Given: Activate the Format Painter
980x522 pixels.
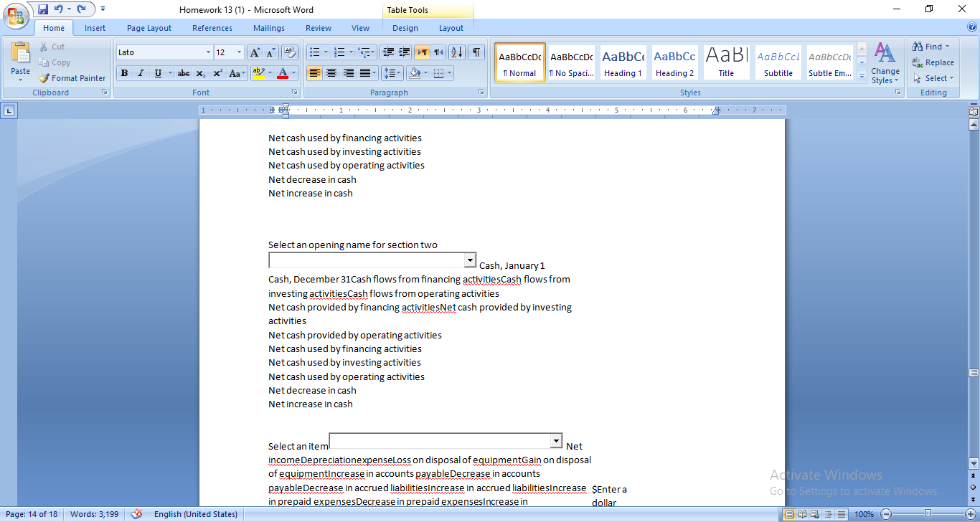Looking at the screenshot, I should (72, 77).
